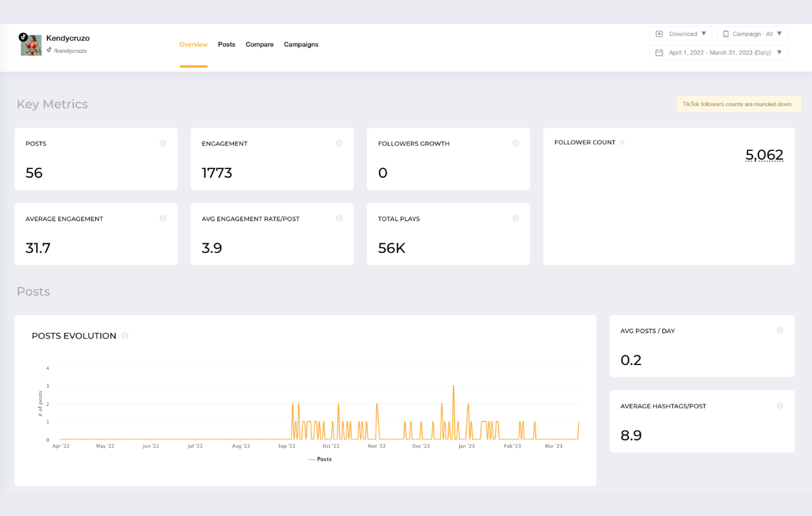Click the calendar icon in date selector
Image resolution: width=812 pixels, height=516 pixels.
[659, 53]
